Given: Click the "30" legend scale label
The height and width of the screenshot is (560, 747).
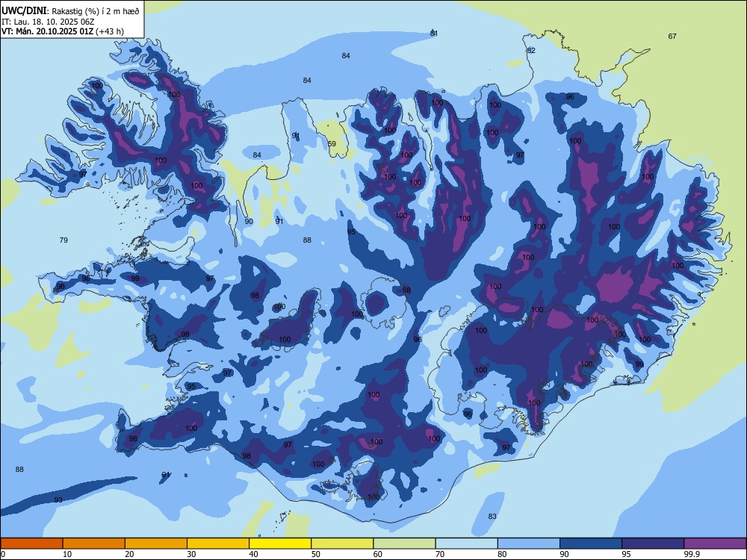Looking at the screenshot, I should coord(191,554).
